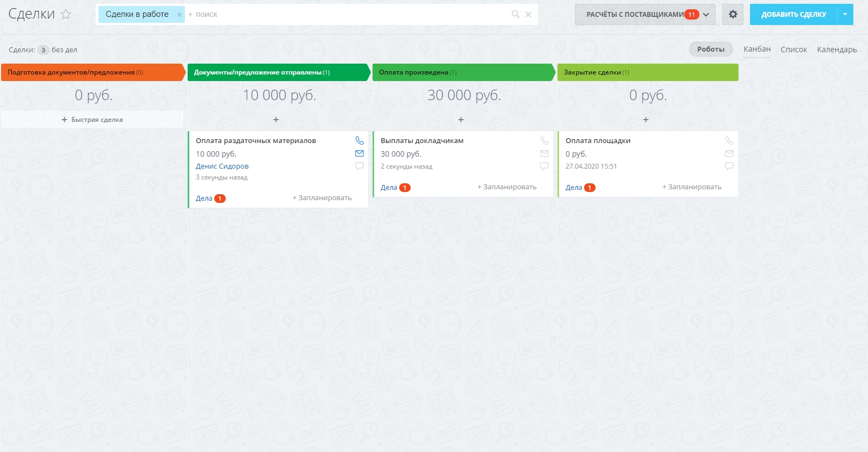Click Быстрая сделка in first column
The width and height of the screenshot is (868, 452).
92,120
